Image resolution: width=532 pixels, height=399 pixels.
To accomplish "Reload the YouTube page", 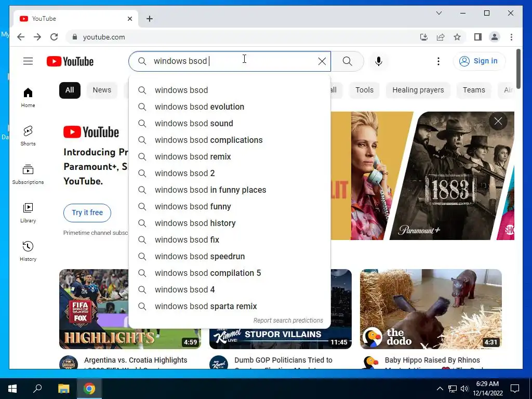I will click(x=54, y=37).
